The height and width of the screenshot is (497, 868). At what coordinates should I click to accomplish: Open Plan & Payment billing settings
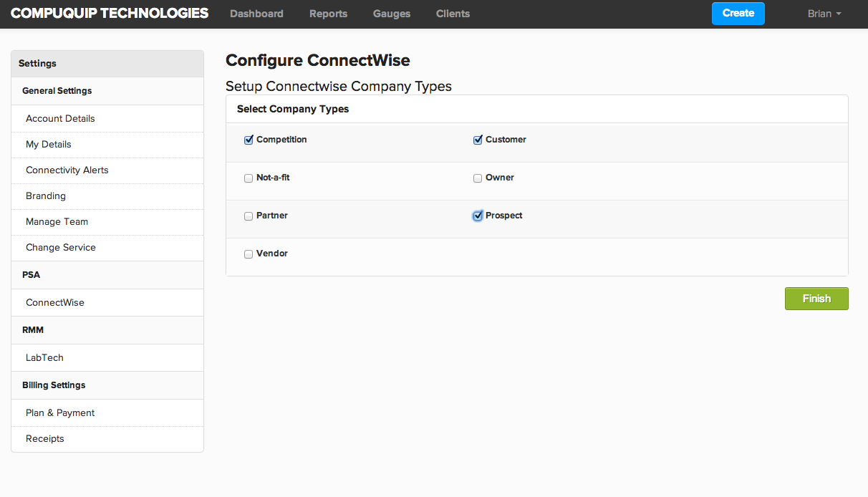[60, 413]
